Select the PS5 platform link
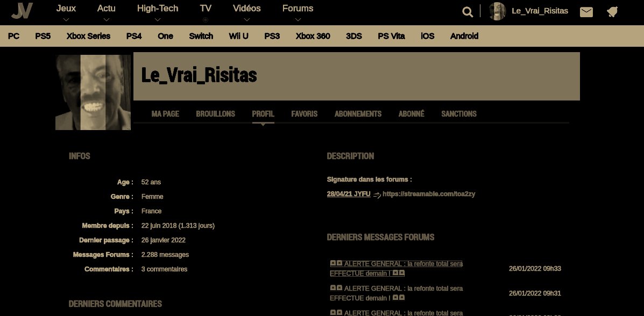Image resolution: width=644 pixels, height=316 pixels. pos(43,36)
